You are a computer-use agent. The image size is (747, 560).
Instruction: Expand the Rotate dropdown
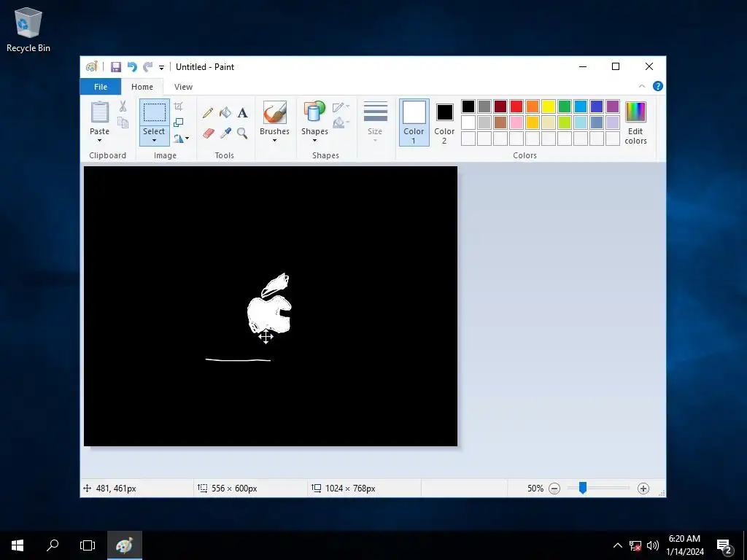click(x=181, y=138)
